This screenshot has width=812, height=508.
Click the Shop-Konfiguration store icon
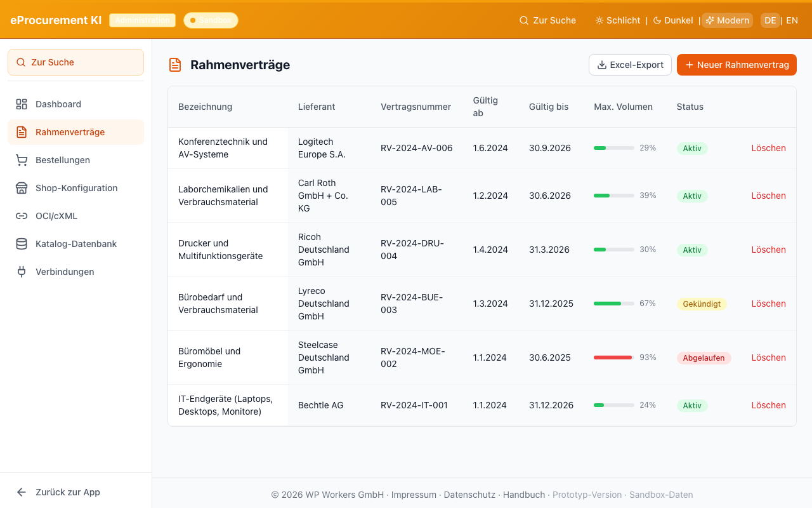click(22, 188)
